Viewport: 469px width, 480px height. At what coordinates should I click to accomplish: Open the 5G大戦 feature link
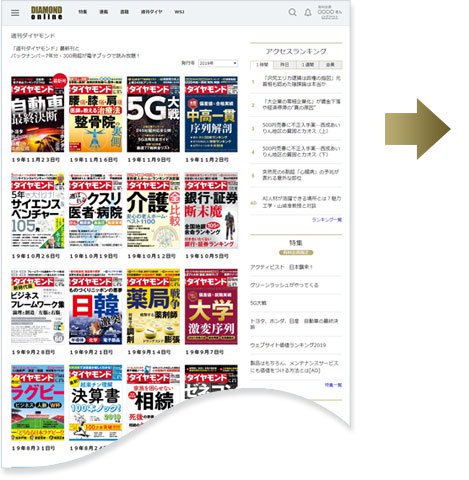click(x=258, y=303)
